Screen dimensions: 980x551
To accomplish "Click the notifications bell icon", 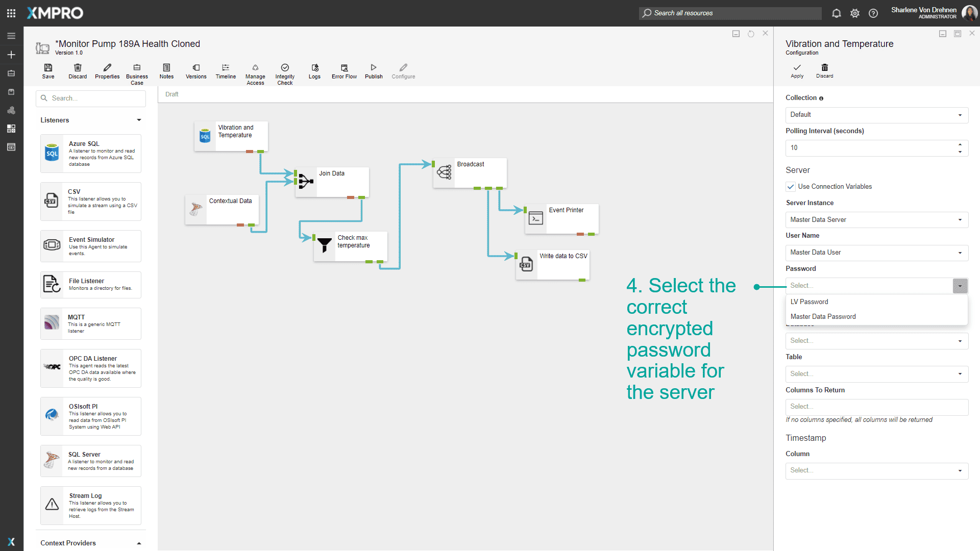I will (x=836, y=13).
